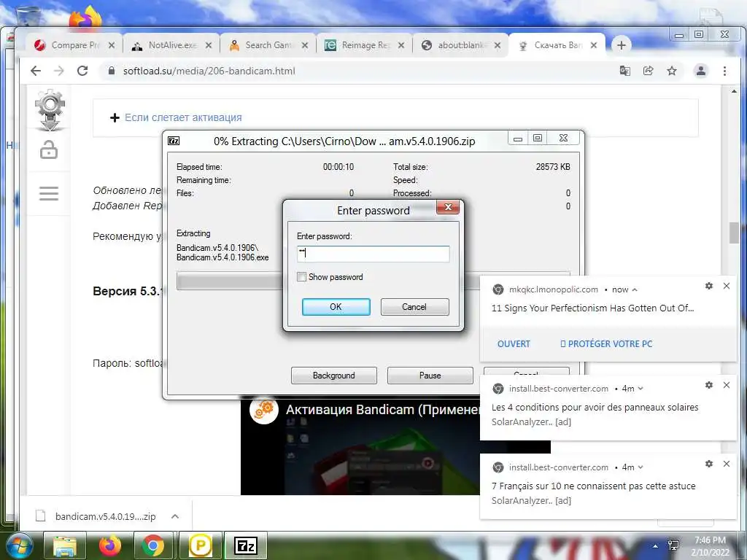Close the about:blank tab
This screenshot has height=560, width=747.
(498, 45)
